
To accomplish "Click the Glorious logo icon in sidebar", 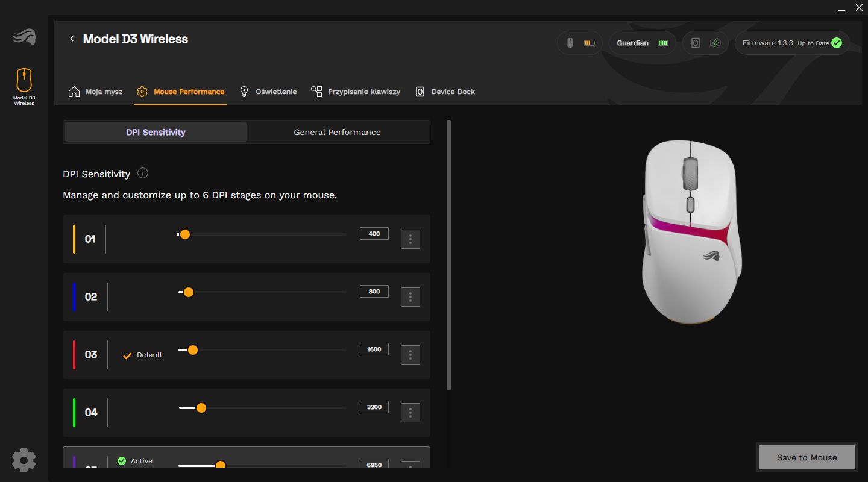I will click(x=24, y=37).
